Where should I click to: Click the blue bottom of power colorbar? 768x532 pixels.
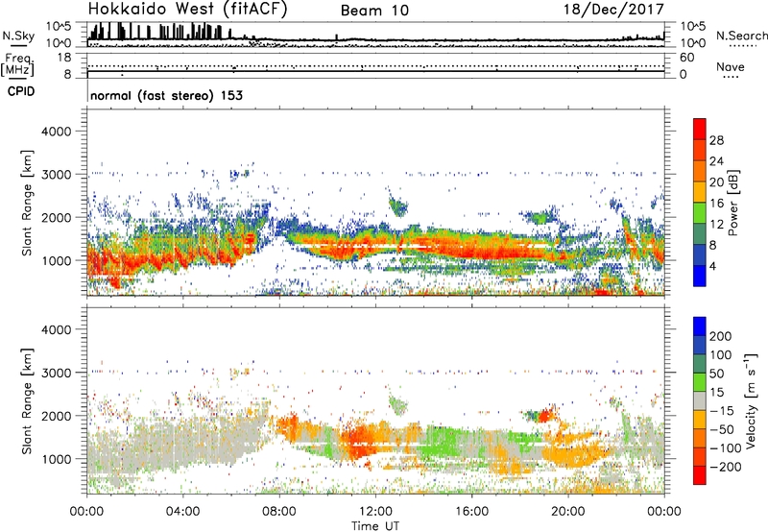point(700,276)
